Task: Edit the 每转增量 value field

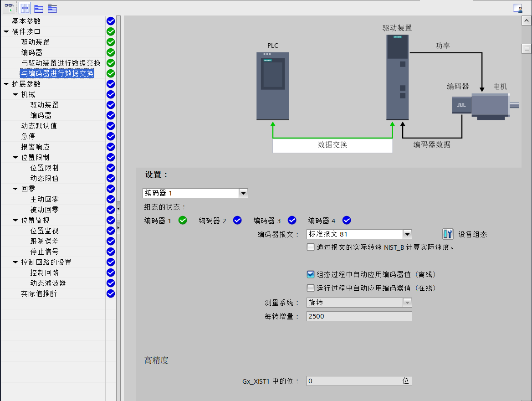Action: pyautogui.click(x=359, y=316)
